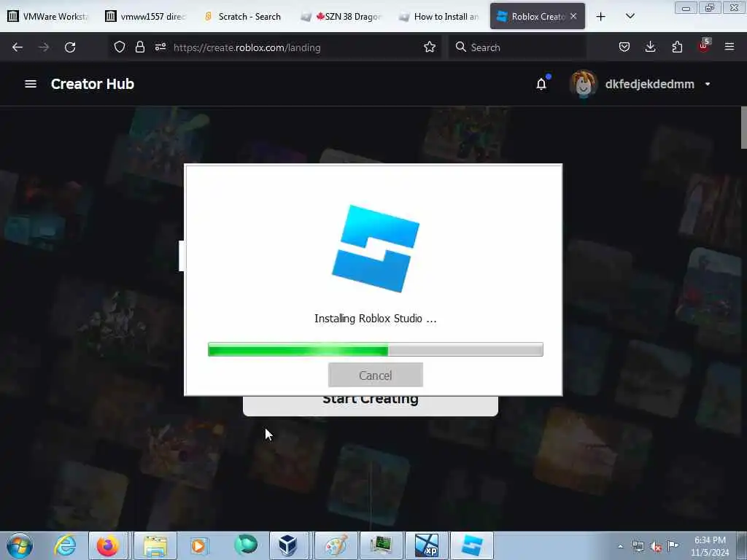Go back to previous page

(x=18, y=47)
